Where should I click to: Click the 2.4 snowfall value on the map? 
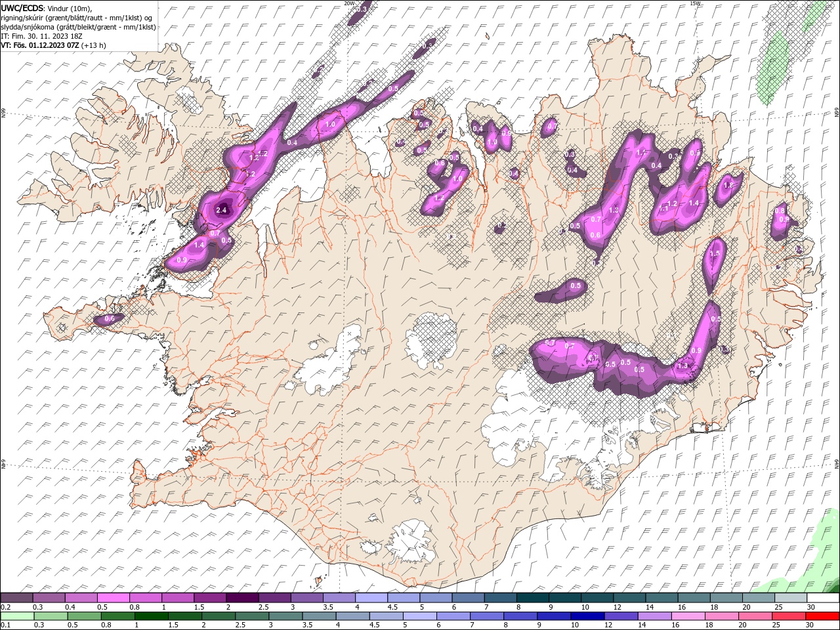221,210
